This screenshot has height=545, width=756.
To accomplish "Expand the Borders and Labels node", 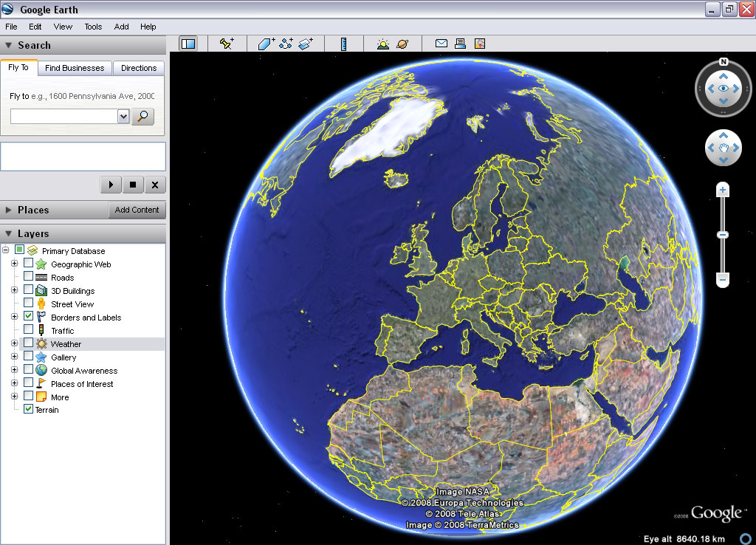I will [15, 316].
